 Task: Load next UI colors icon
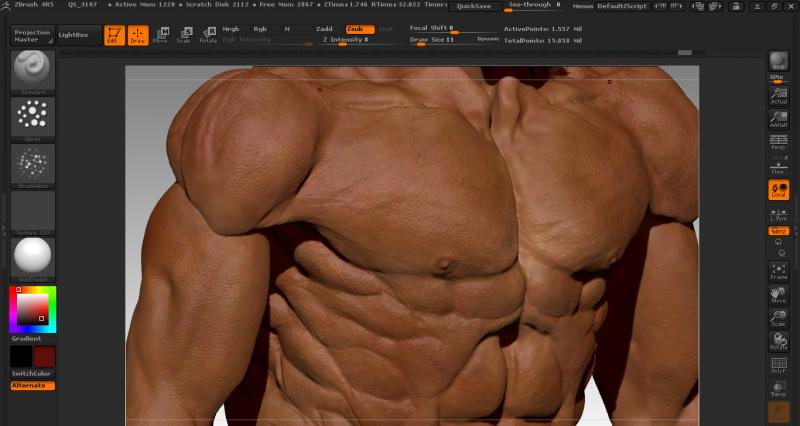[x=716, y=7]
